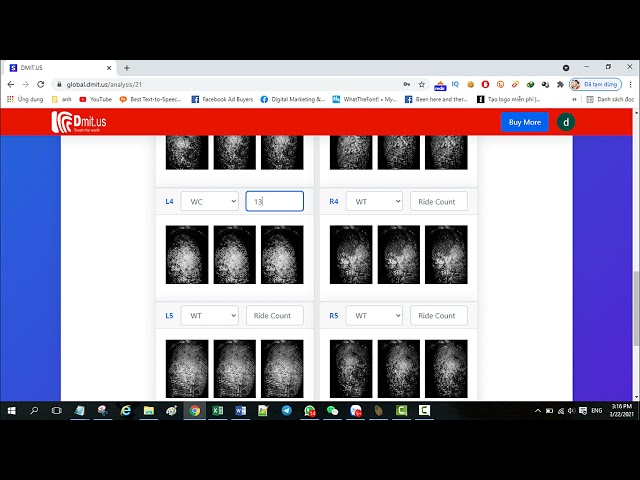Open Task View on the taskbar
This screenshot has height=480, width=640.
coord(57,411)
